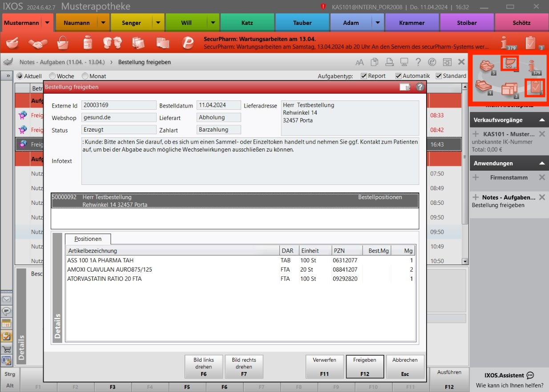Click the Webshop field gesund.de
Image resolution: width=549 pixels, height=392 pixels.
click(x=119, y=118)
